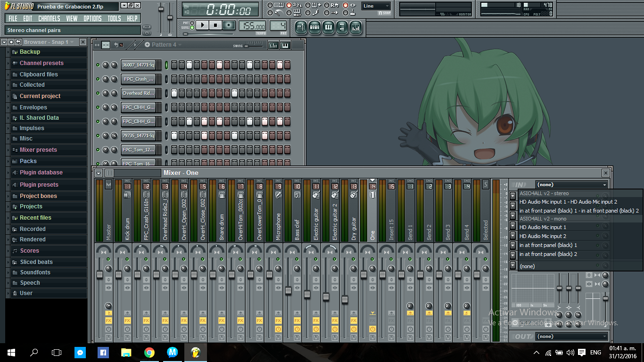644x362 pixels.
Task: Open the Mixer options menu arrow
Action: click(99, 173)
